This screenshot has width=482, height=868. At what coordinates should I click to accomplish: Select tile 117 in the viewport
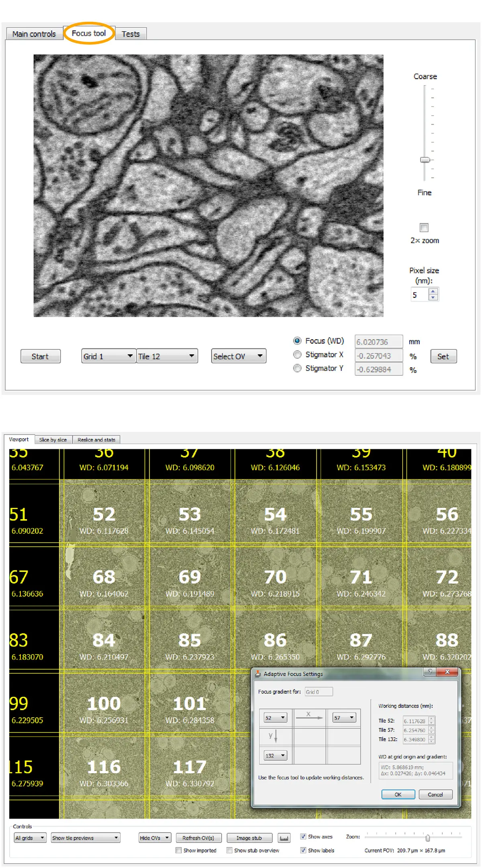(190, 767)
